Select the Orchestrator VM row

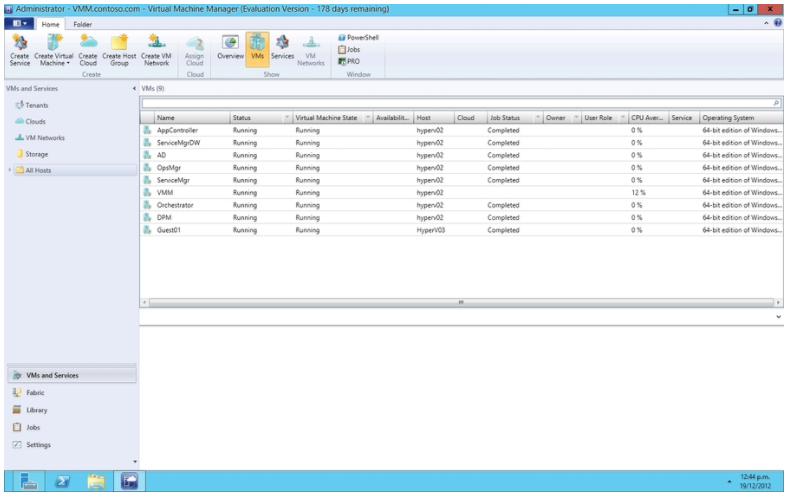tap(461, 205)
